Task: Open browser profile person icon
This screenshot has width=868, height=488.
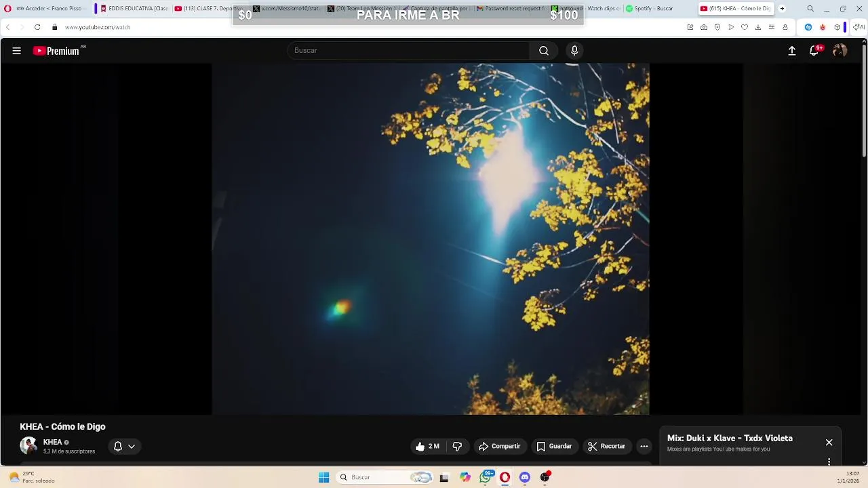Action: 785,27
